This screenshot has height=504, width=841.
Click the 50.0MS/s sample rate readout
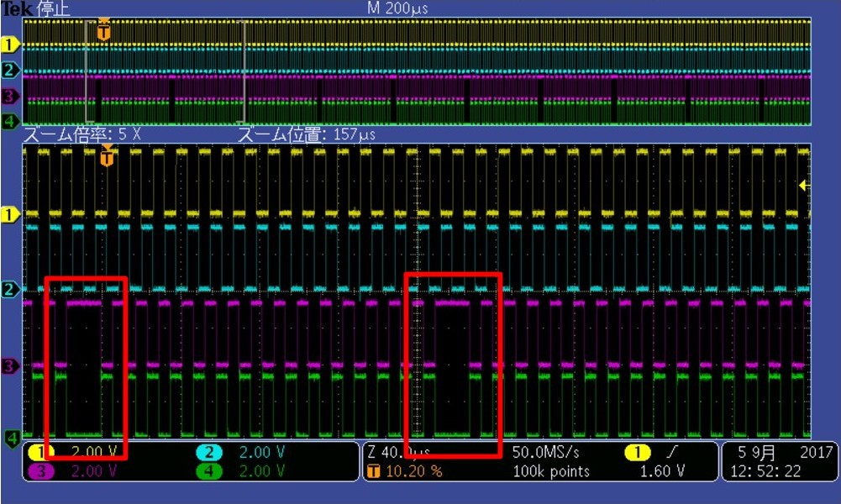point(545,453)
